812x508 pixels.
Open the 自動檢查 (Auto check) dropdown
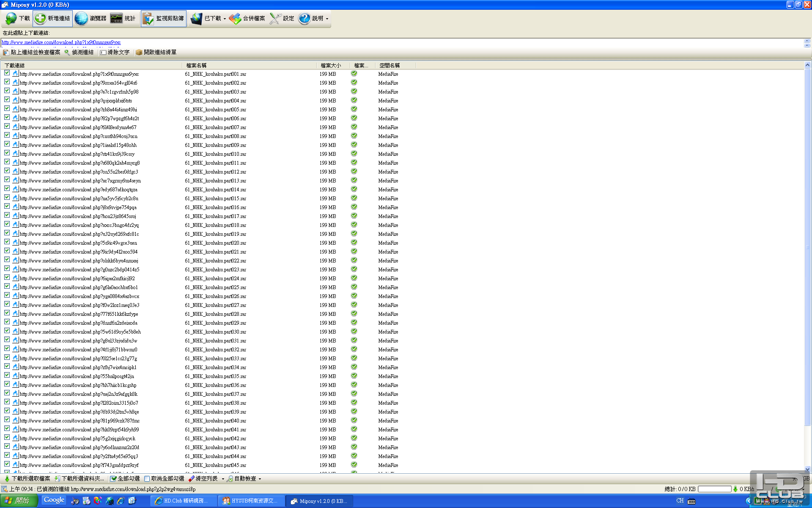coord(260,479)
